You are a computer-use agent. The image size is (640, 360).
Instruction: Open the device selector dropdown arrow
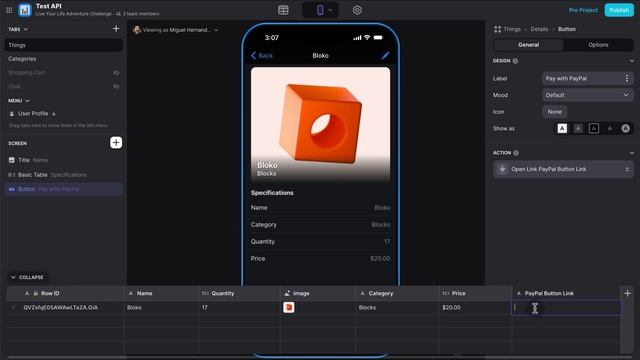tap(330, 10)
